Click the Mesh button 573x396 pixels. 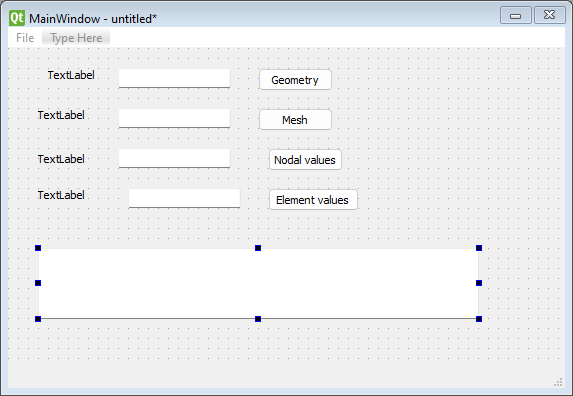click(x=295, y=120)
